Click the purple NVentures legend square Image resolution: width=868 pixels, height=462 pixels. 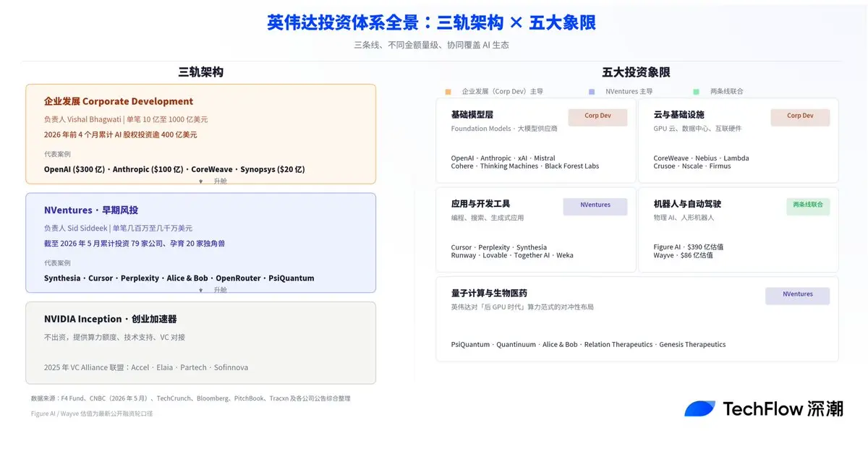(592, 92)
